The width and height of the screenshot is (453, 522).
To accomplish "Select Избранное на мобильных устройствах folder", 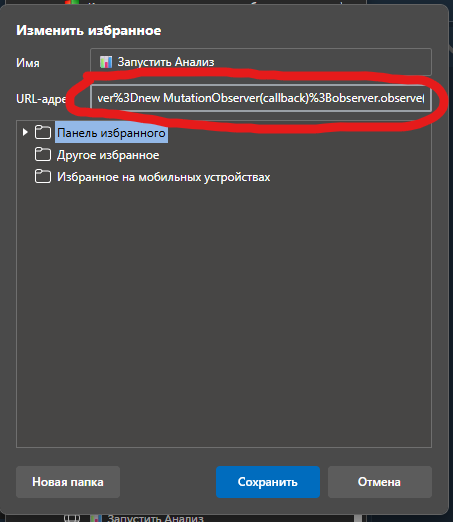I will (x=163, y=177).
